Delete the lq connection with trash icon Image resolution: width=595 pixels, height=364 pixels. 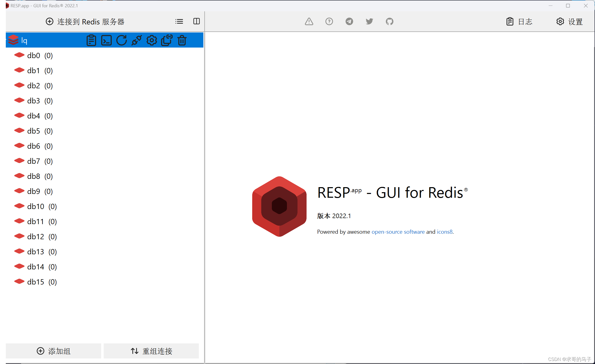182,40
